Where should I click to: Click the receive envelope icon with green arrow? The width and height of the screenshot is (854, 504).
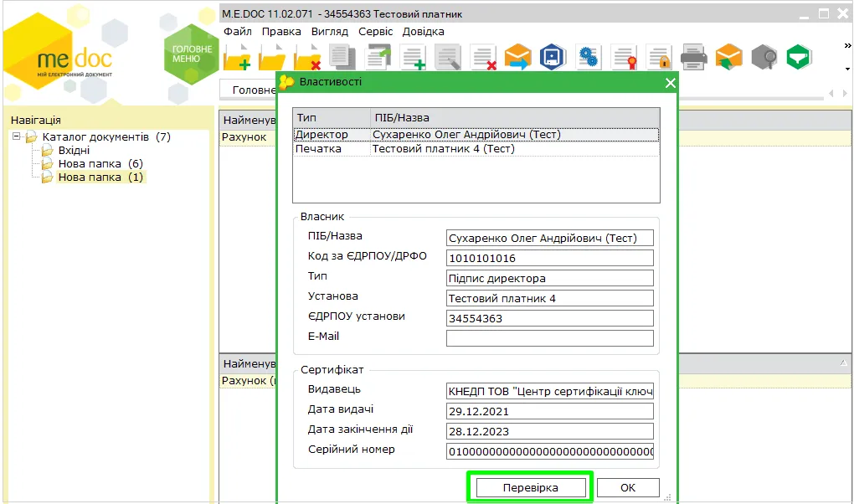(728, 57)
